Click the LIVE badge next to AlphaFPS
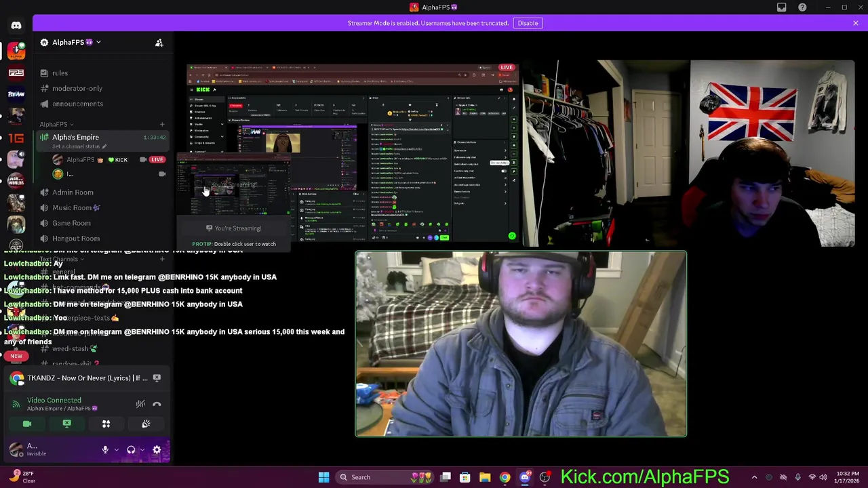Image resolution: width=868 pixels, height=488 pixels. [157, 160]
